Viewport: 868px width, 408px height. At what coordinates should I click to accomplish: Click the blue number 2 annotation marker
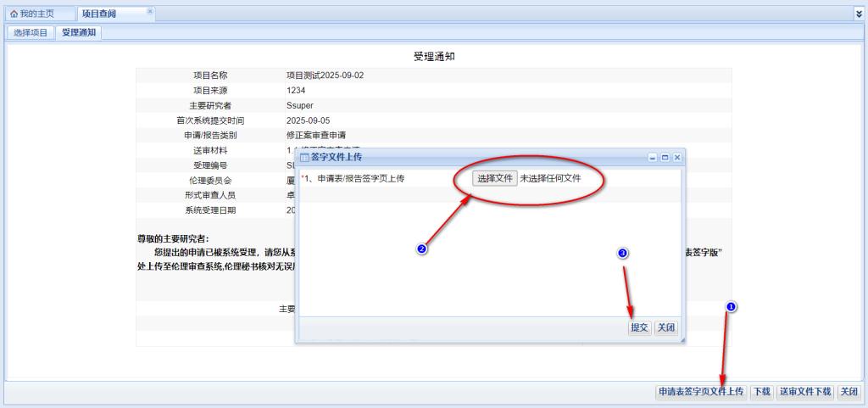[x=421, y=249]
